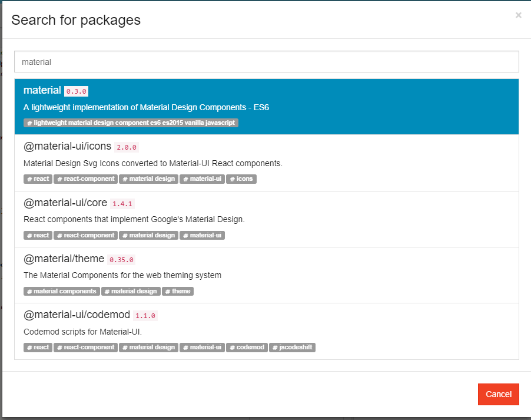
Task: Click the lightweight material design tag
Action: pyautogui.click(x=131, y=123)
